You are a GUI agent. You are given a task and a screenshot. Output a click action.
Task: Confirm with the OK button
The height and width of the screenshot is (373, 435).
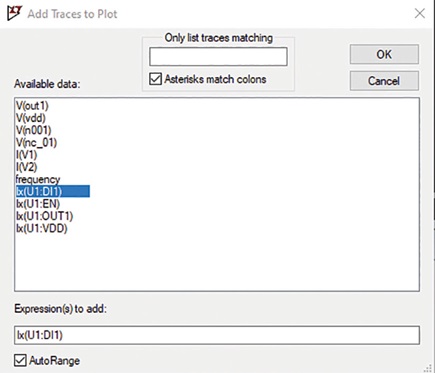click(x=384, y=54)
